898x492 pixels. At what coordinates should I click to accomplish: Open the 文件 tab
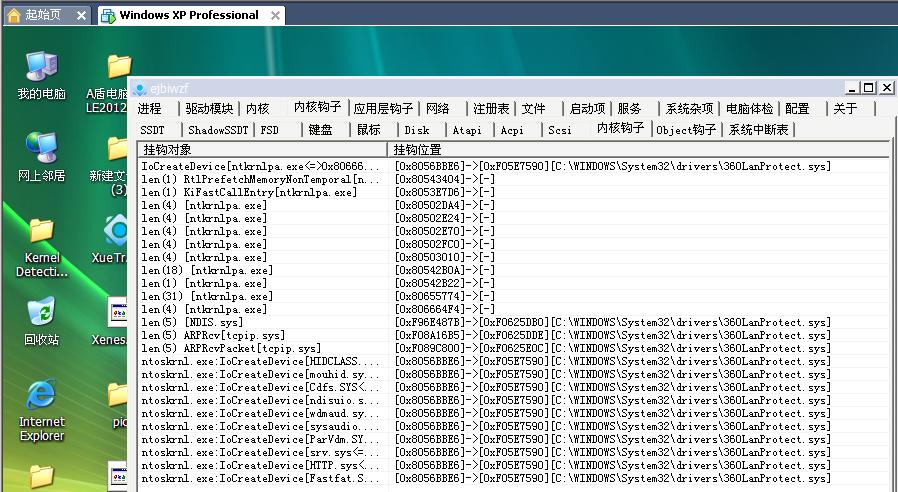tap(534, 108)
